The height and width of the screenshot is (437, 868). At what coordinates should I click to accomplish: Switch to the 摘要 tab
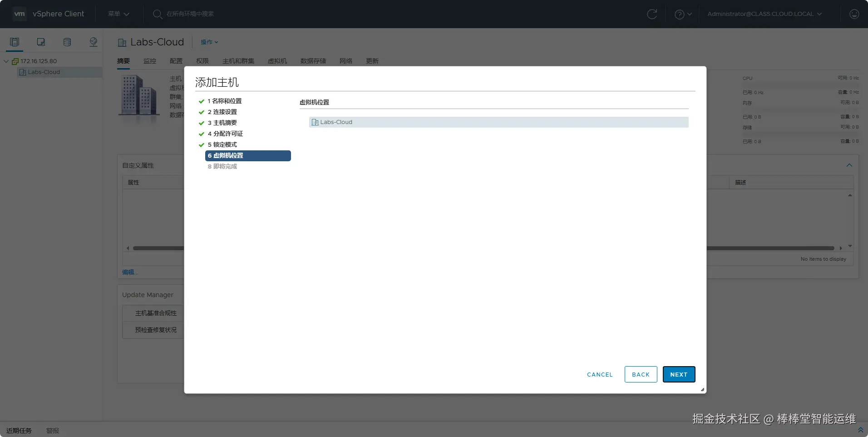click(x=123, y=61)
